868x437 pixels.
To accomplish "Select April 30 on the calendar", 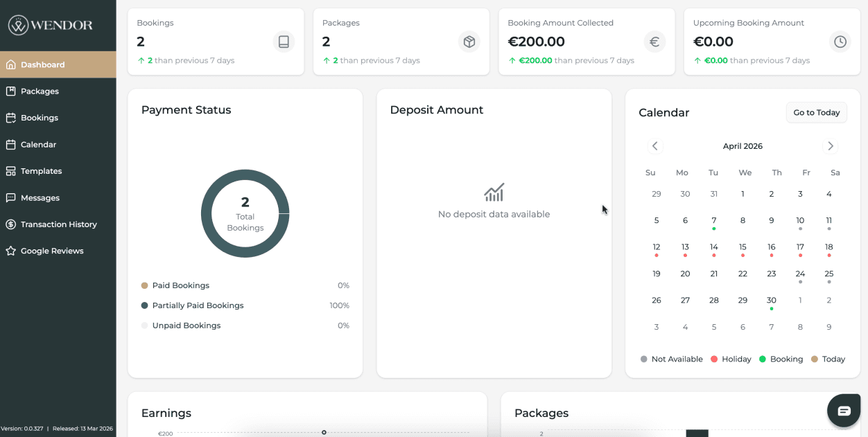I will click(x=771, y=300).
